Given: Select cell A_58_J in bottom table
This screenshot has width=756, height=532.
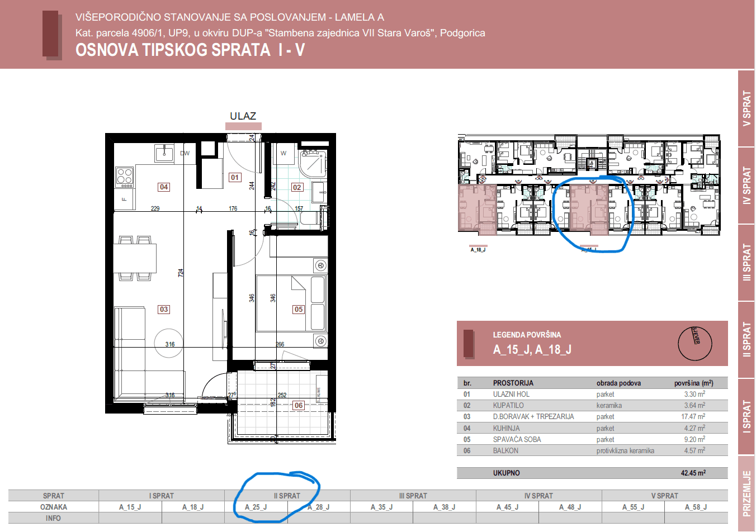Looking at the screenshot, I should tap(696, 507).
